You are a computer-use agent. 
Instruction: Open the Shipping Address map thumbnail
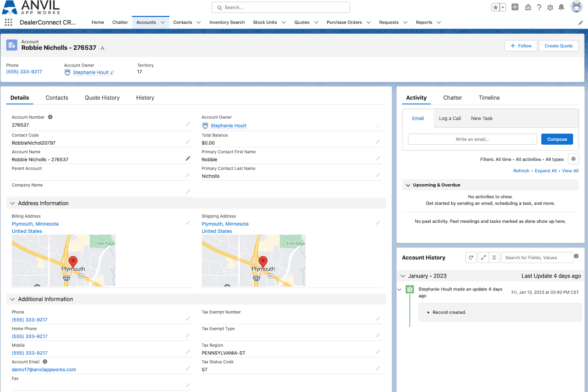[x=254, y=260]
